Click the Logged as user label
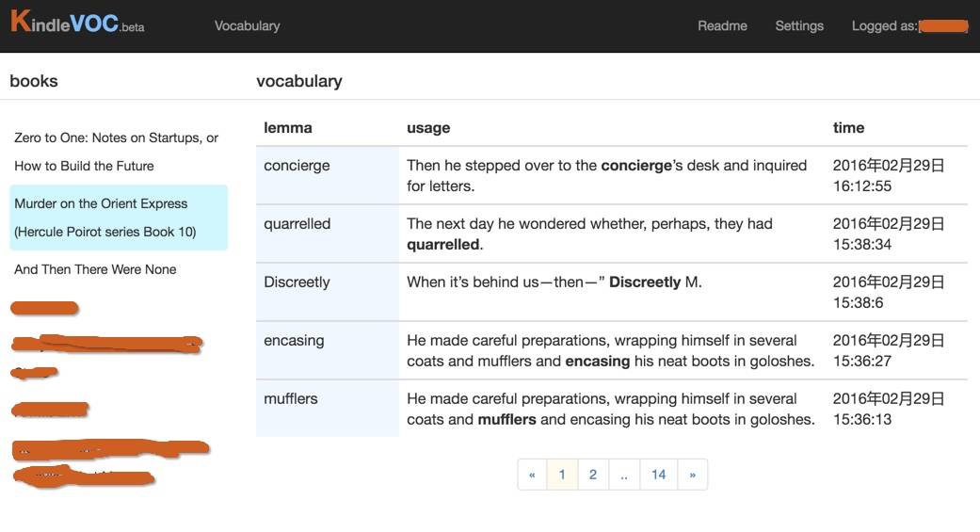This screenshot has height=532, width=980. pyautogui.click(x=908, y=25)
